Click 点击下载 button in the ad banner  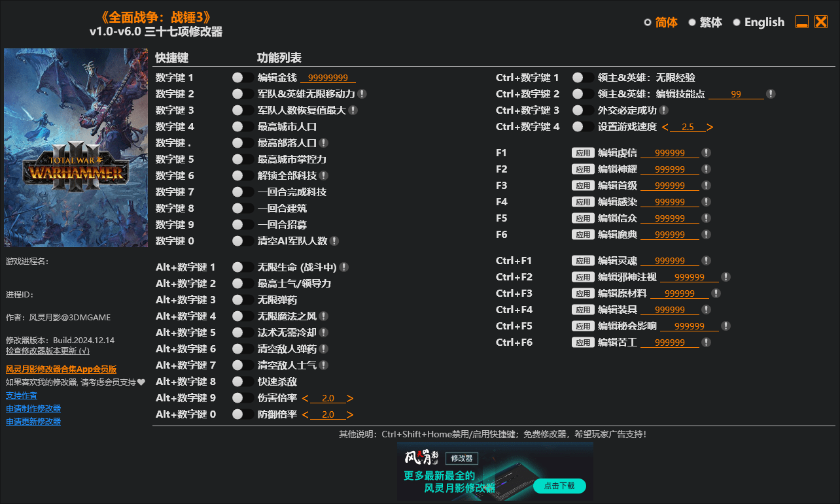click(559, 486)
